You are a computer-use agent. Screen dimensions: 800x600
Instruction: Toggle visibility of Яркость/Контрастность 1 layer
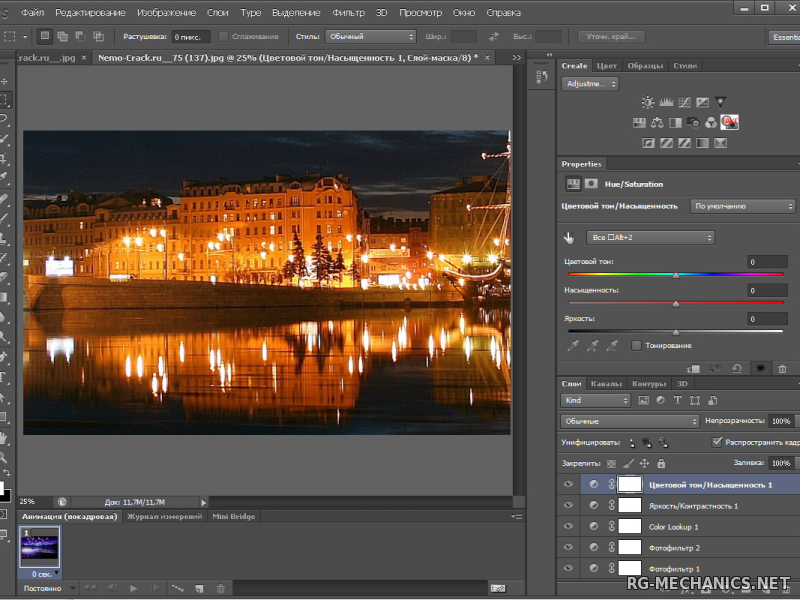[568, 506]
